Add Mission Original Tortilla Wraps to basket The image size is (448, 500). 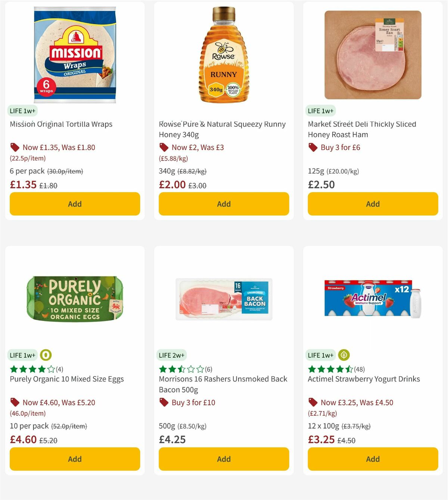(x=75, y=204)
